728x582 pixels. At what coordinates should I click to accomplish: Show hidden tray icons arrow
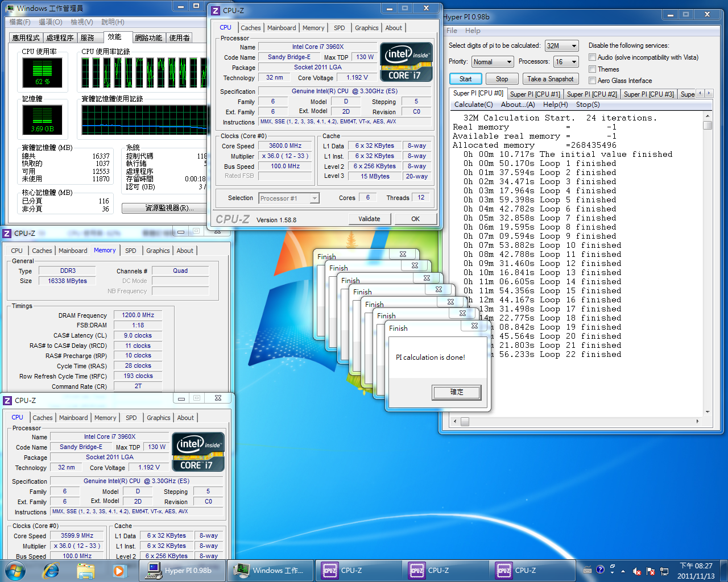coord(623,571)
